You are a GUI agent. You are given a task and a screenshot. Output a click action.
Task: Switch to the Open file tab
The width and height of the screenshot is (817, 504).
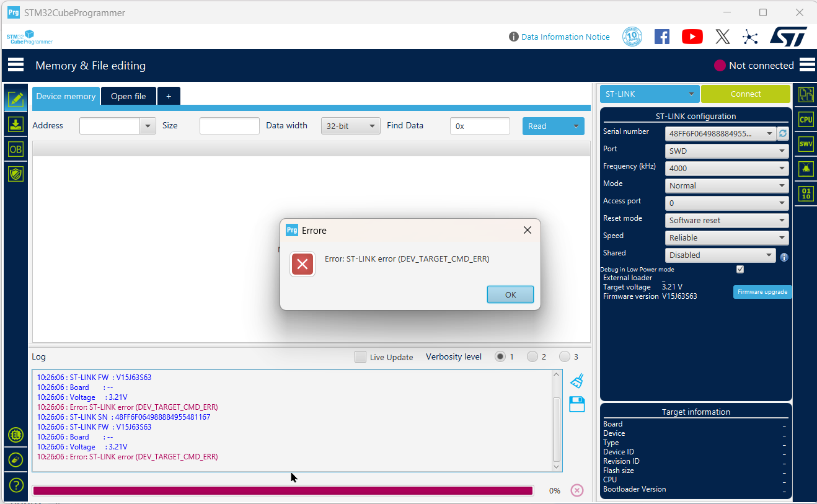point(128,96)
